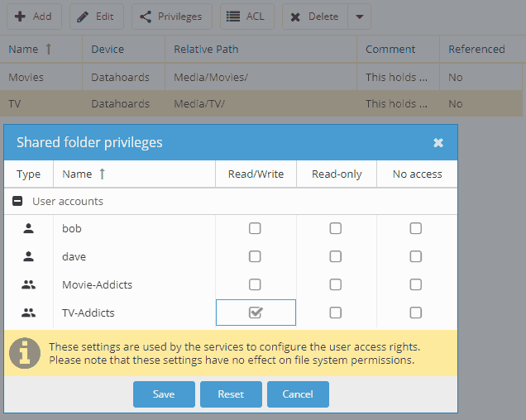Click the ACL list icon

click(234, 17)
